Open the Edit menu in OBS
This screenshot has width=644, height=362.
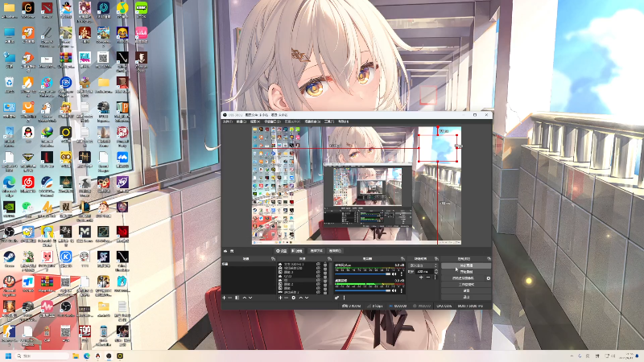[241, 121]
